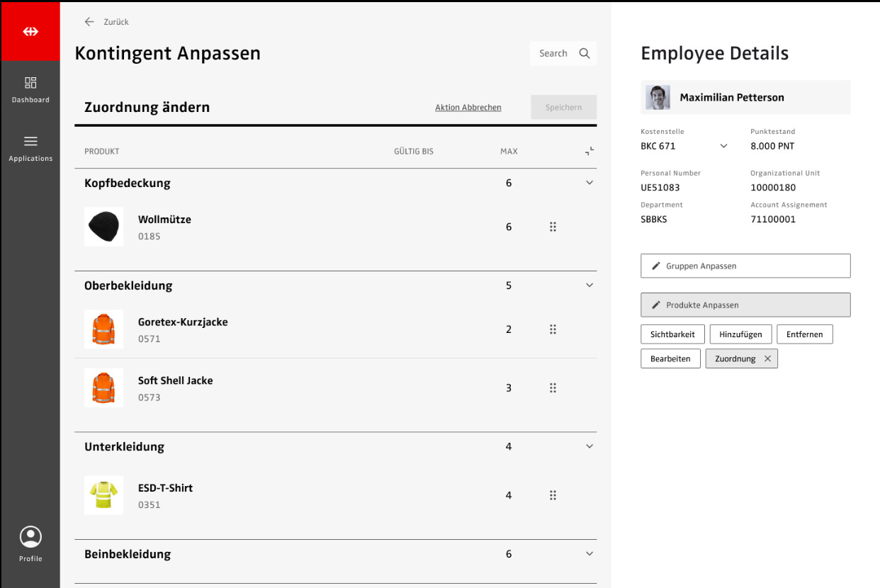Viewport: 880px width, 588px height.
Task: Collapse all groups using the header icon
Action: point(590,151)
